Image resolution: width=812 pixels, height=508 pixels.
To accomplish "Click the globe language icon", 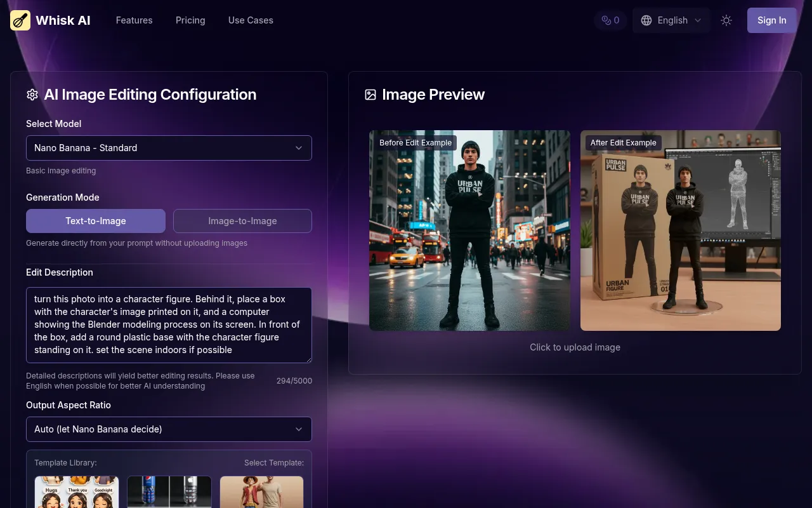I will (646, 20).
